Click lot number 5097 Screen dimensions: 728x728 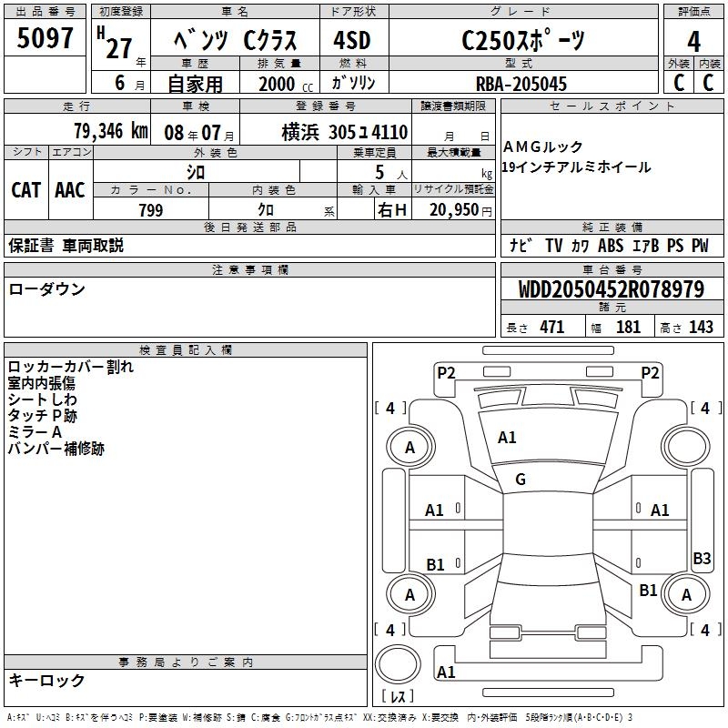pos(45,38)
